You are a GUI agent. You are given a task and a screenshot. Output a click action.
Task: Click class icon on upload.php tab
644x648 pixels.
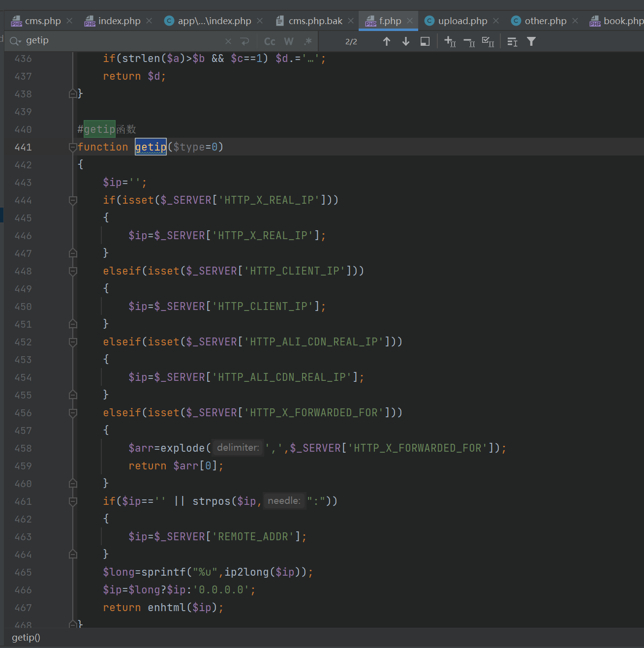point(429,21)
